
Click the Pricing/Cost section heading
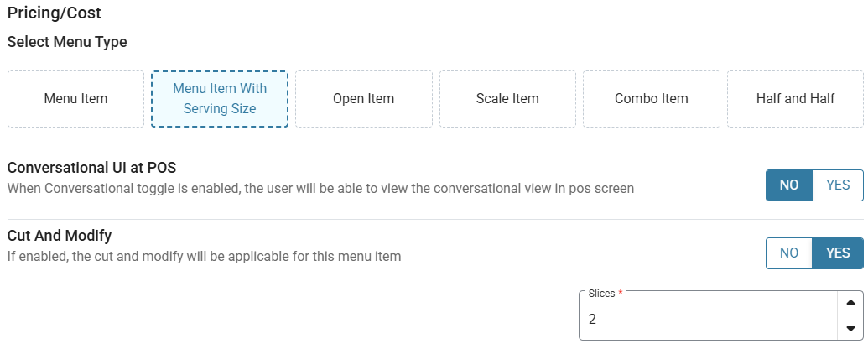(x=55, y=13)
